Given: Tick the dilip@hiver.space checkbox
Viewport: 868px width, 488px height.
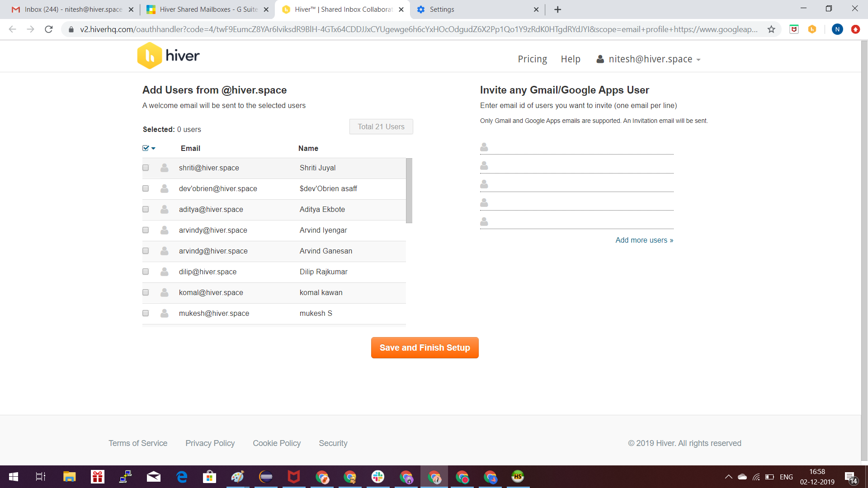Looking at the screenshot, I should [x=146, y=272].
